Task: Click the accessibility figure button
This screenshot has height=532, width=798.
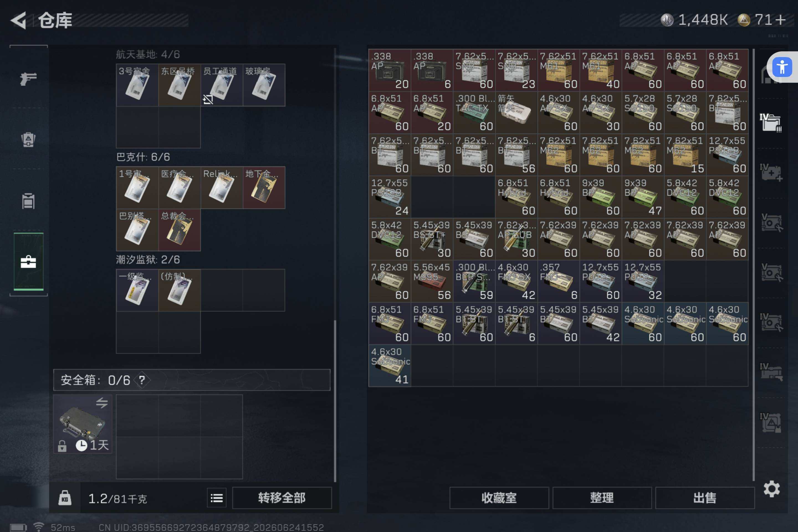Action: (x=782, y=67)
